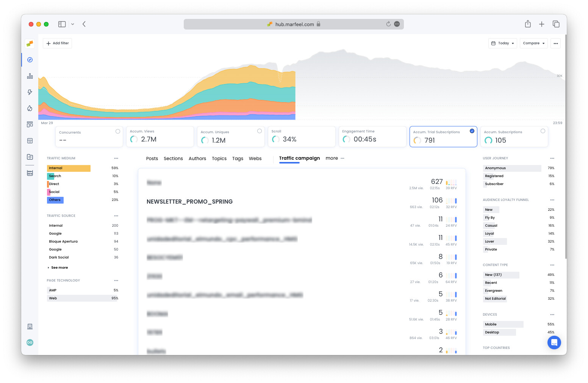The height and width of the screenshot is (383, 588).
Task: Click the Add filter button
Action: 57,43
